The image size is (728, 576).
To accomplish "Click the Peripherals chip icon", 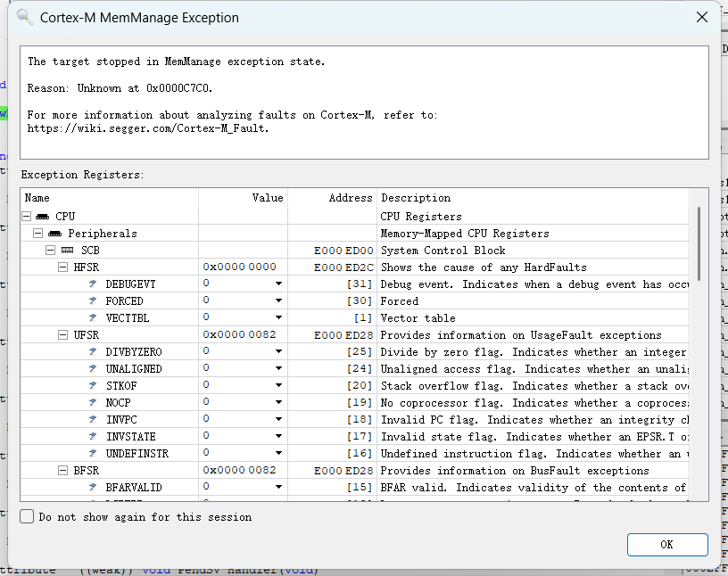I will (x=54, y=234).
